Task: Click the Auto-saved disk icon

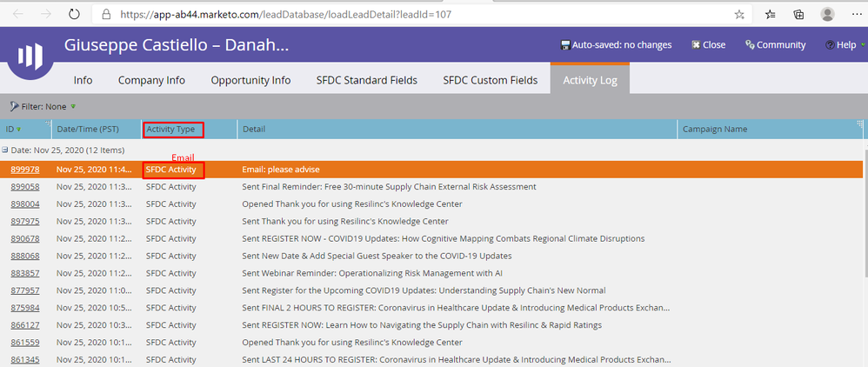Action: [x=566, y=45]
